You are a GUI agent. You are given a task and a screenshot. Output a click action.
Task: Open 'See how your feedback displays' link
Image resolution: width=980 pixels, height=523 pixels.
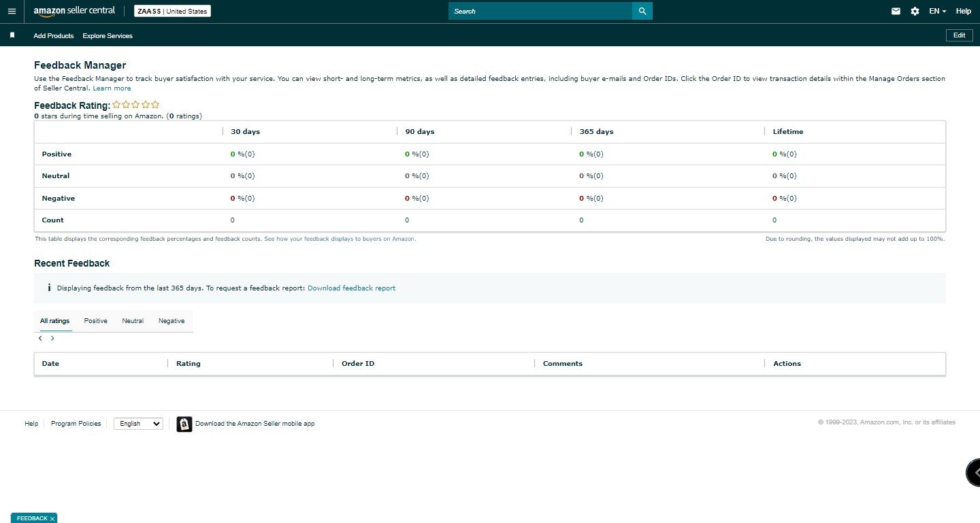tap(340, 239)
